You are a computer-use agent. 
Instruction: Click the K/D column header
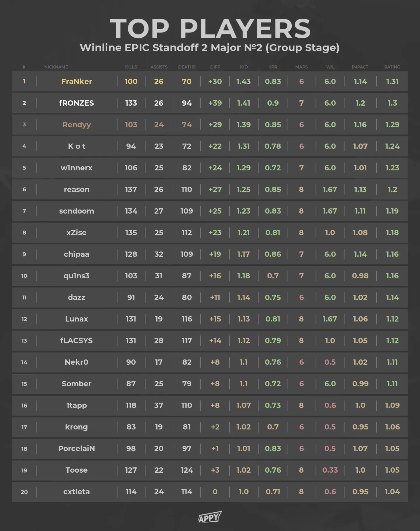coord(244,67)
